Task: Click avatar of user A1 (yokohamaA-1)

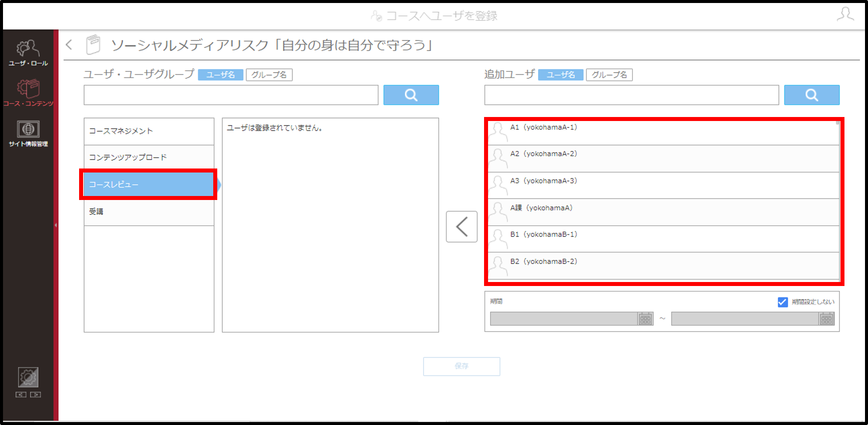Action: point(498,131)
